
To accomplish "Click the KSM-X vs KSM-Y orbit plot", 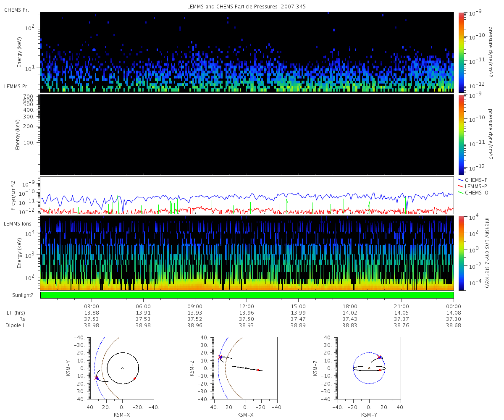I will pos(122,368).
